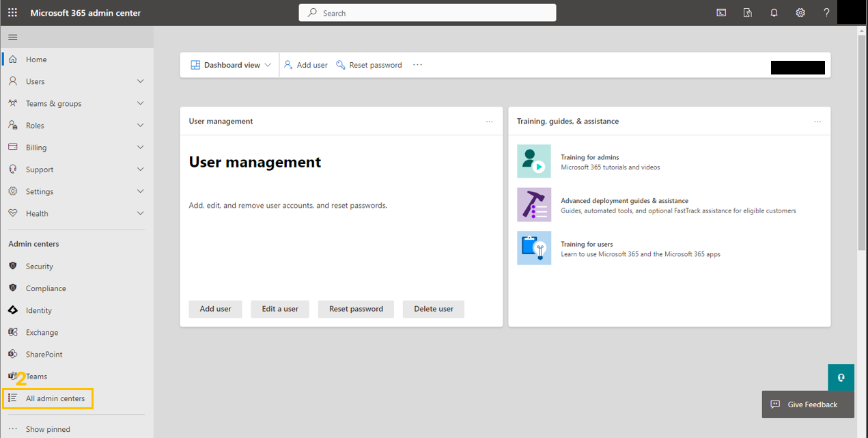Click Add user button in card
Image resolution: width=868 pixels, height=438 pixels.
(215, 309)
